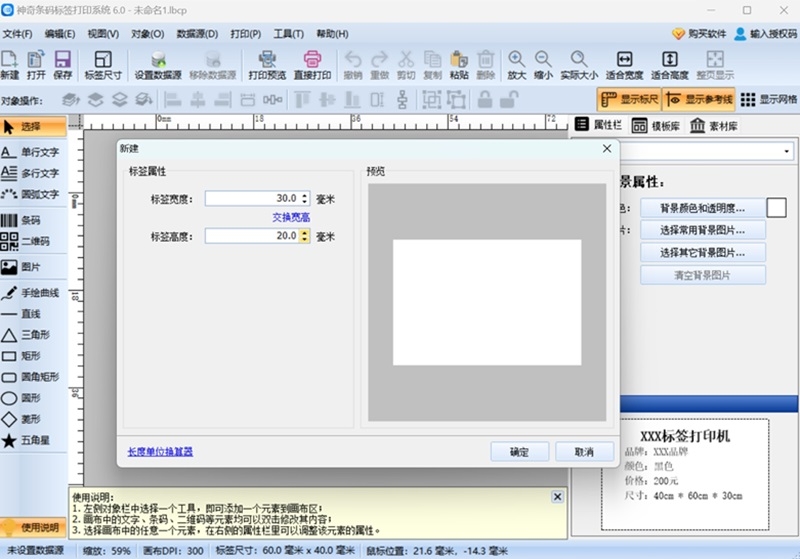
Task: Open the 工具(T) menu
Action: coord(288,34)
